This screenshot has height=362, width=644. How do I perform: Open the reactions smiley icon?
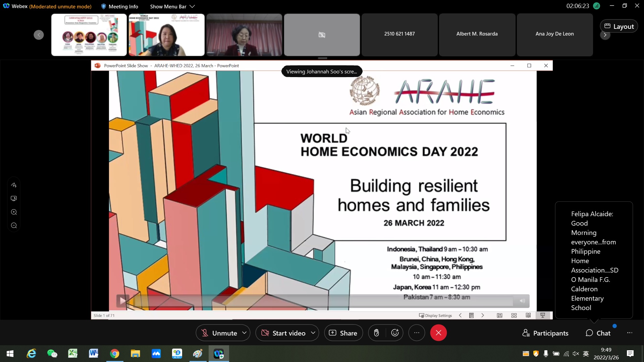pos(395,333)
